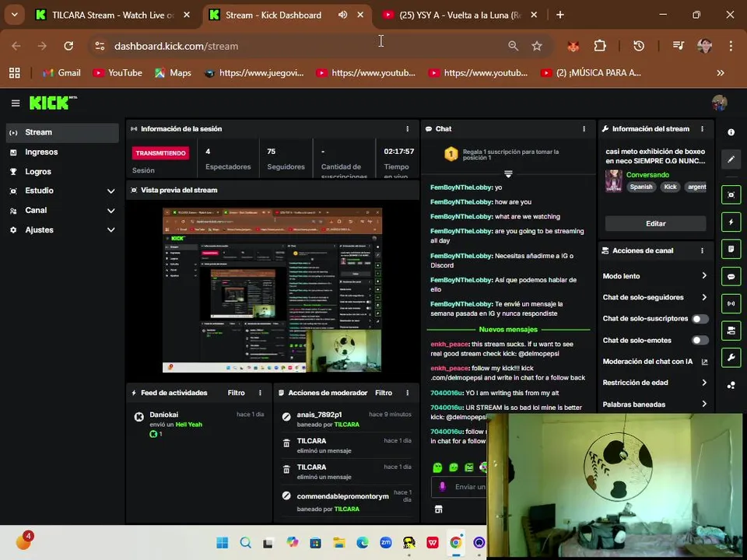Click the document notes widget icon in right rail
The image size is (747, 560).
click(731, 249)
